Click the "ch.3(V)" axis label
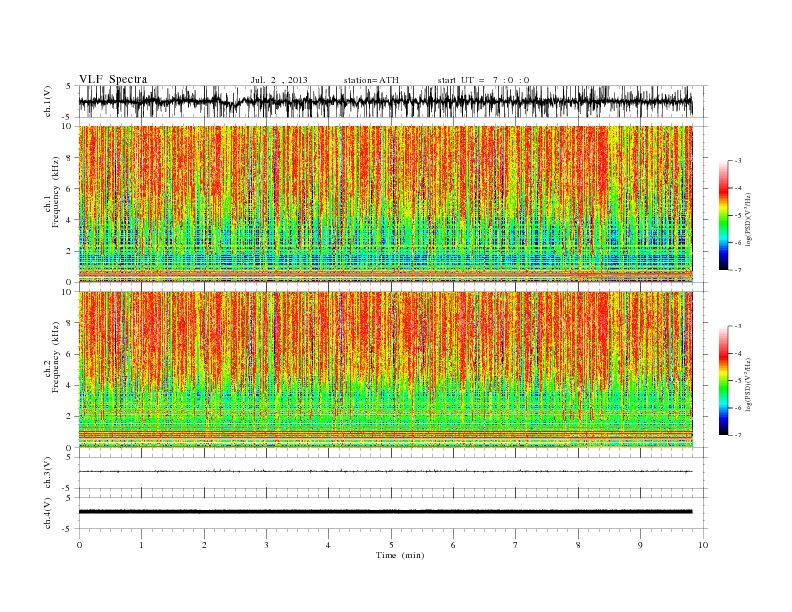The image size is (792, 612). click(48, 473)
